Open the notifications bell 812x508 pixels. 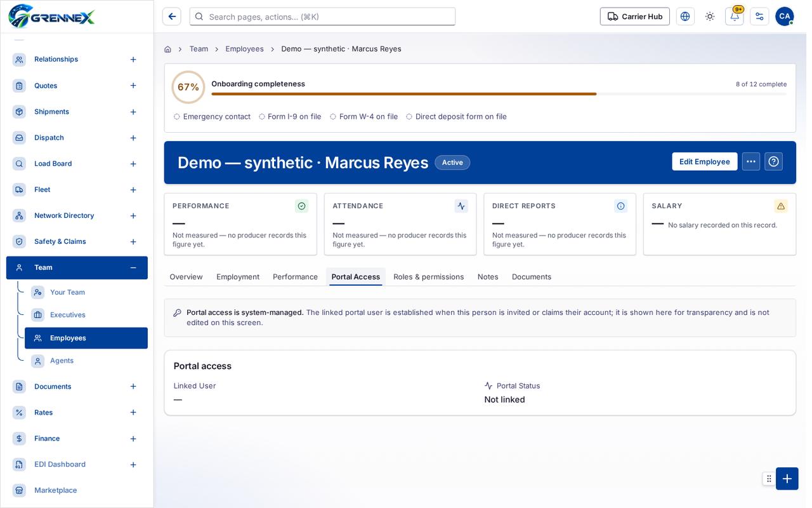(x=735, y=17)
